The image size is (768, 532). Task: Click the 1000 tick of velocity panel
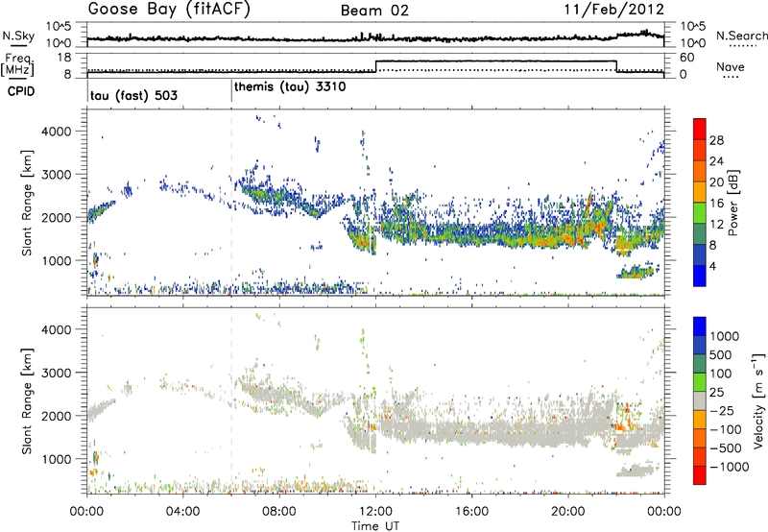56,458
